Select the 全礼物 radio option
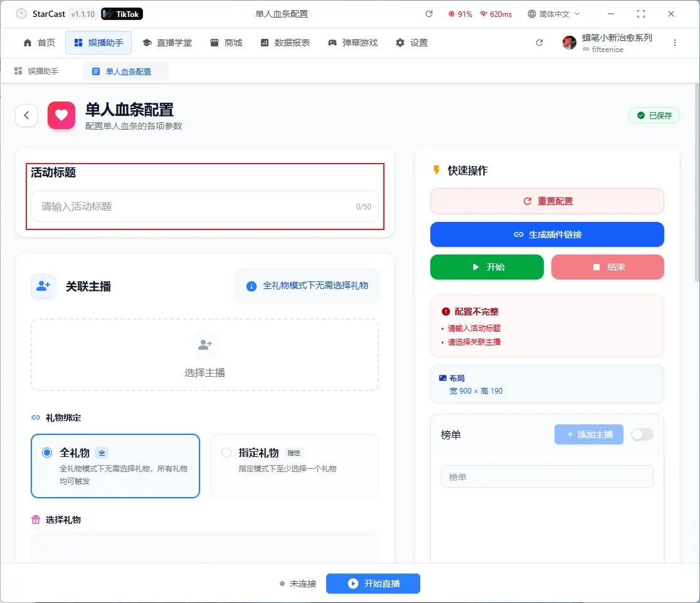Viewport: 700px width, 603px height. click(x=47, y=453)
